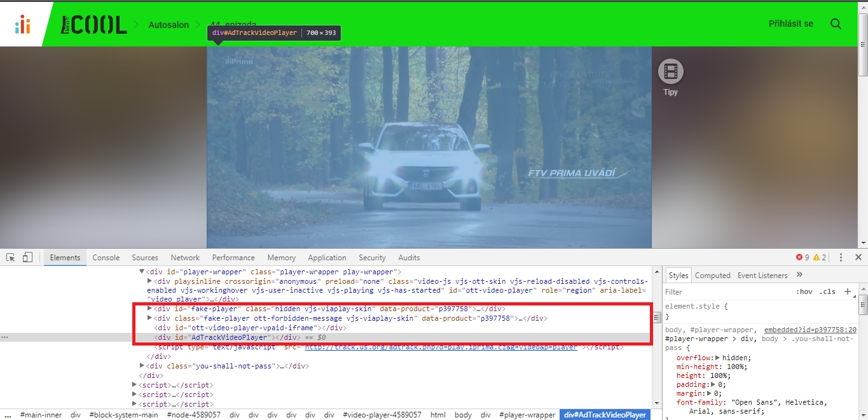
Task: Expand the playsinline video-js div node
Action: 150,281
